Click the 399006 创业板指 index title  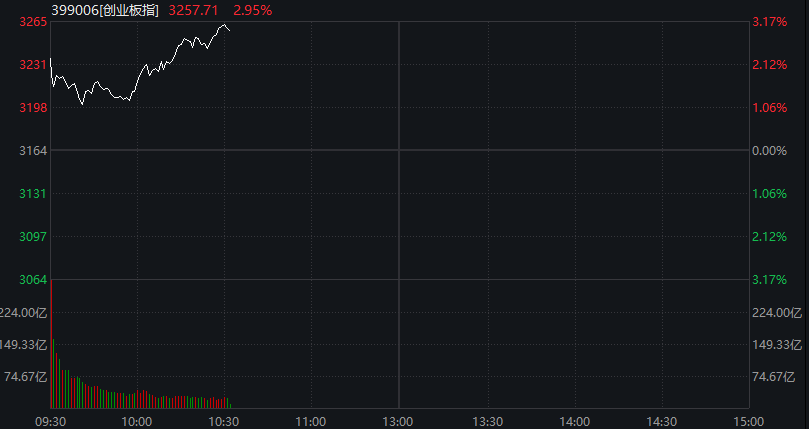tap(105, 10)
